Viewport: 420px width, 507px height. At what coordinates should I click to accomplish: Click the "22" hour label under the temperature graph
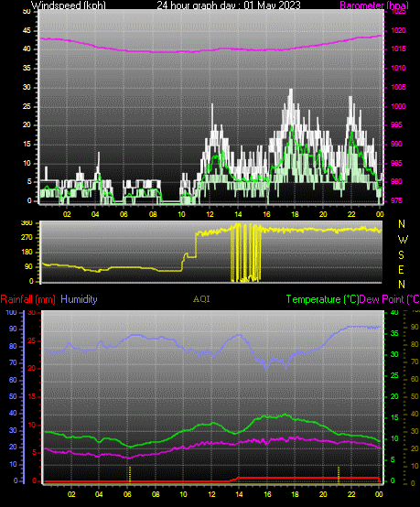pyautogui.click(x=351, y=494)
